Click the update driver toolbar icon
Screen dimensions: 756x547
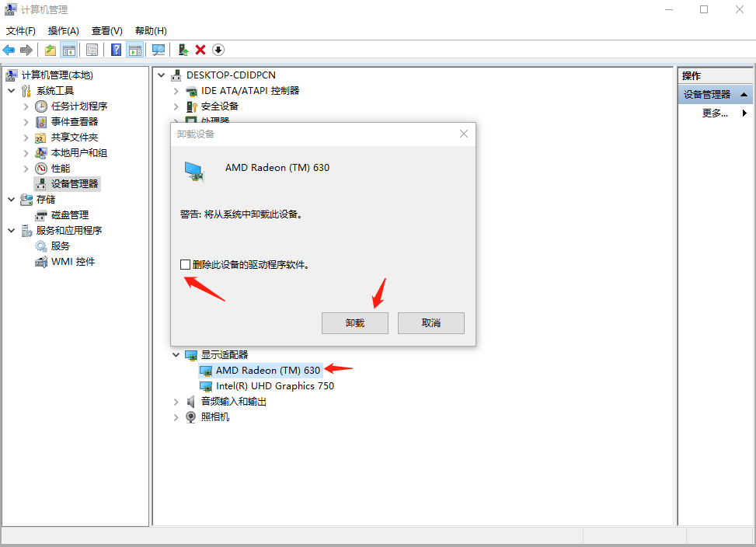pyautogui.click(x=183, y=50)
